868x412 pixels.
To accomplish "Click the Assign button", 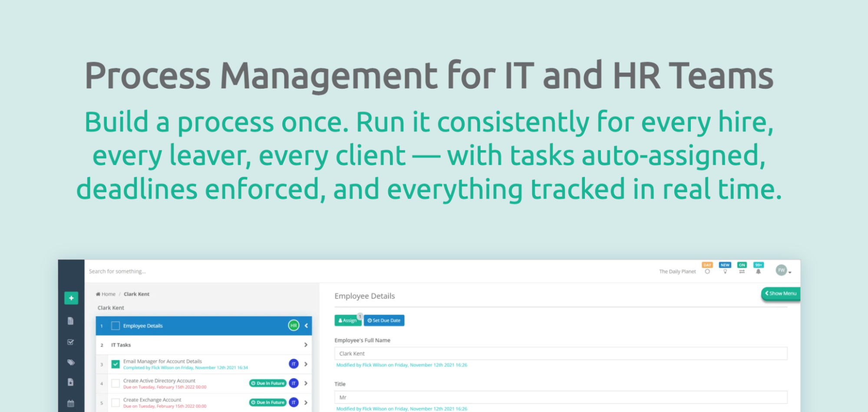I will pyautogui.click(x=348, y=320).
